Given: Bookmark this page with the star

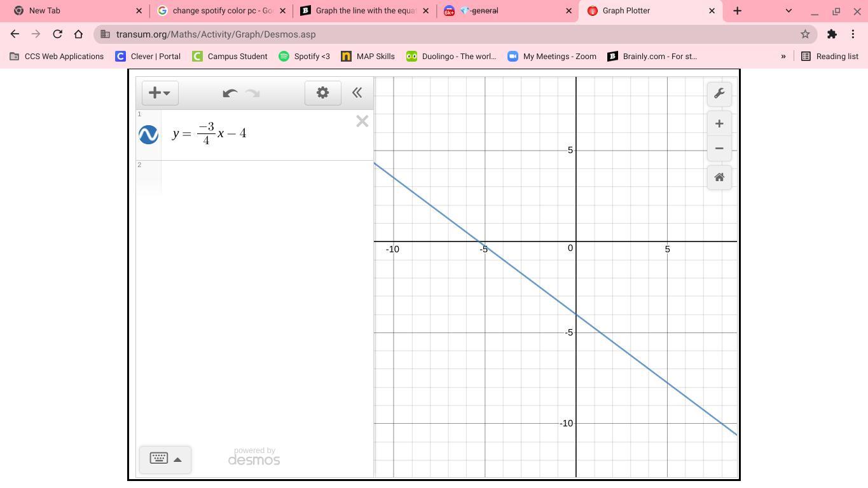Looking at the screenshot, I should point(805,34).
